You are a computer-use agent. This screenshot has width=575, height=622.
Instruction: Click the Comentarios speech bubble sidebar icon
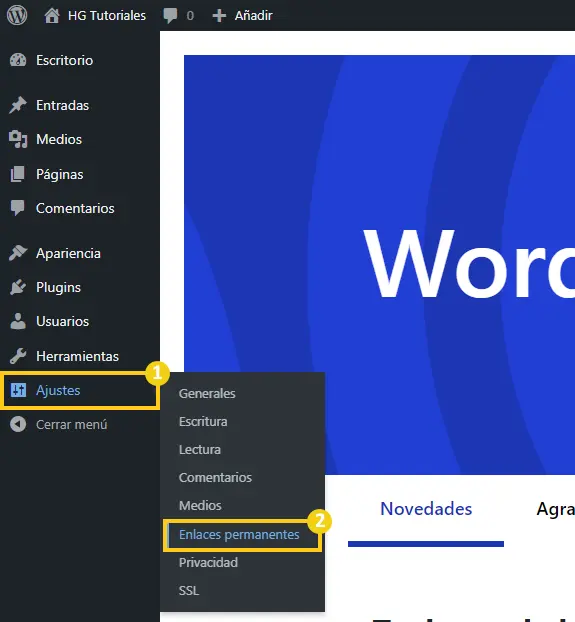tap(17, 208)
